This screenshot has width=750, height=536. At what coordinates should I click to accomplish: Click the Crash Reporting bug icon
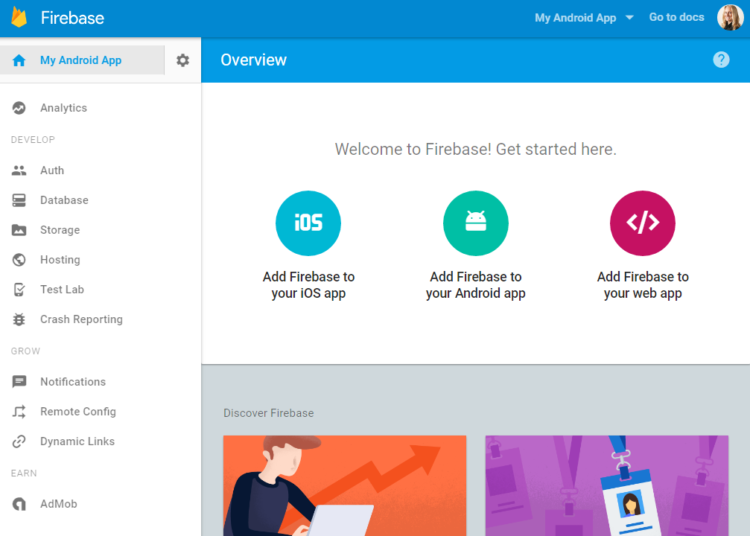pyautogui.click(x=19, y=319)
